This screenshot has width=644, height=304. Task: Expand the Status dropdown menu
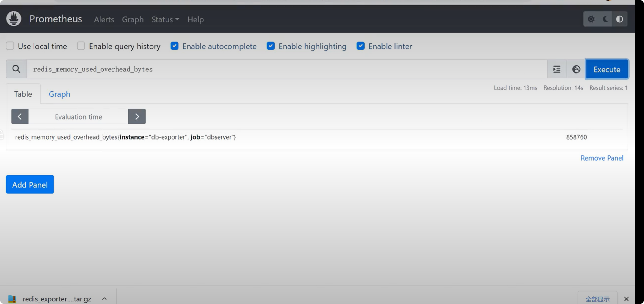click(165, 19)
